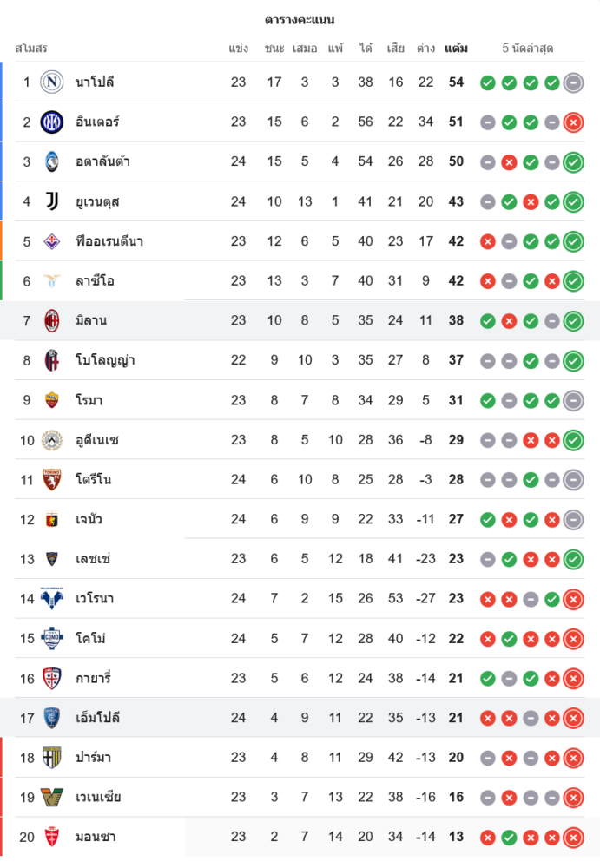Click the Torino crest in row 11
Image resolution: width=600 pixels, height=868 pixels.
point(52,479)
